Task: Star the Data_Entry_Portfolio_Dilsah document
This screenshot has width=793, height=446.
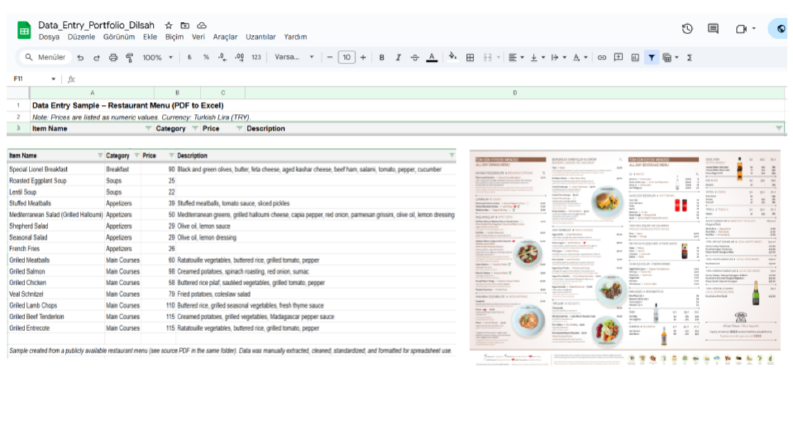Action: [169, 25]
